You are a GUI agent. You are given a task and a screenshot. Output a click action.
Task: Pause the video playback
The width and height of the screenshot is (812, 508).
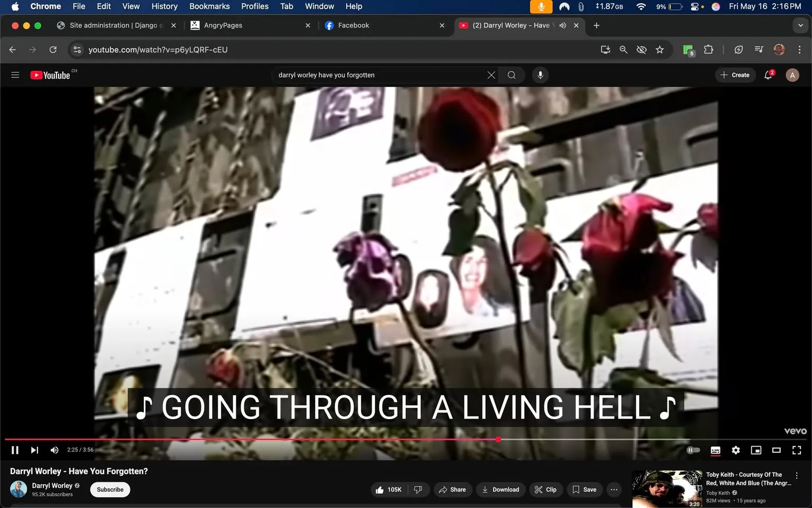[15, 450]
